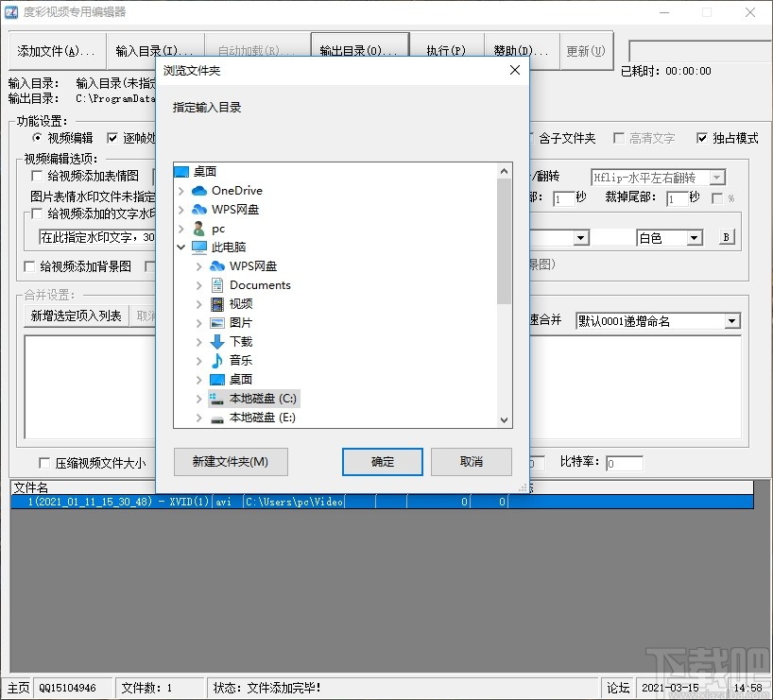Viewport: 773px width, 700px height.
Task: Collapse the 此电脑 tree node
Action: coord(182,247)
